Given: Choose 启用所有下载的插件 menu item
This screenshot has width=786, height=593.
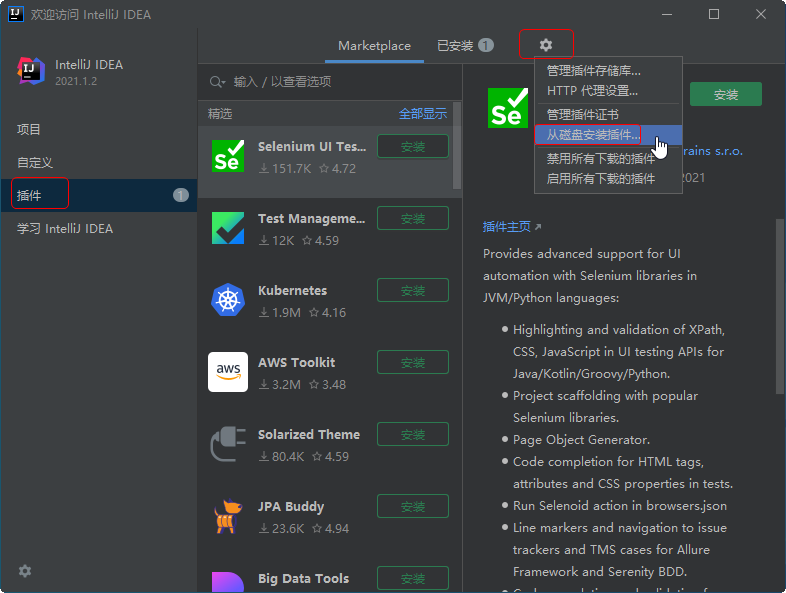Looking at the screenshot, I should (608, 178).
